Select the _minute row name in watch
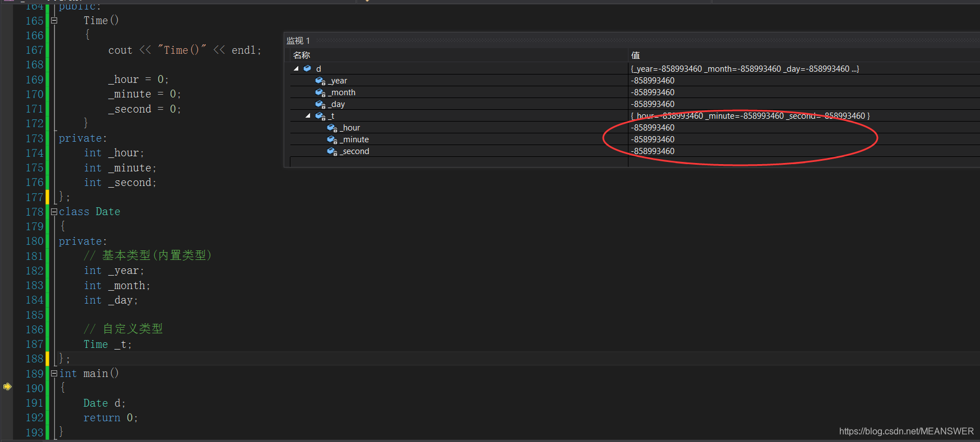 tap(354, 139)
